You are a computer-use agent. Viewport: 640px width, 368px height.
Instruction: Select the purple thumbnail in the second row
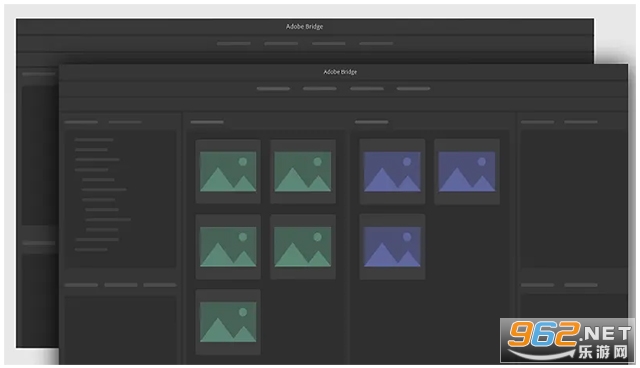click(x=392, y=247)
